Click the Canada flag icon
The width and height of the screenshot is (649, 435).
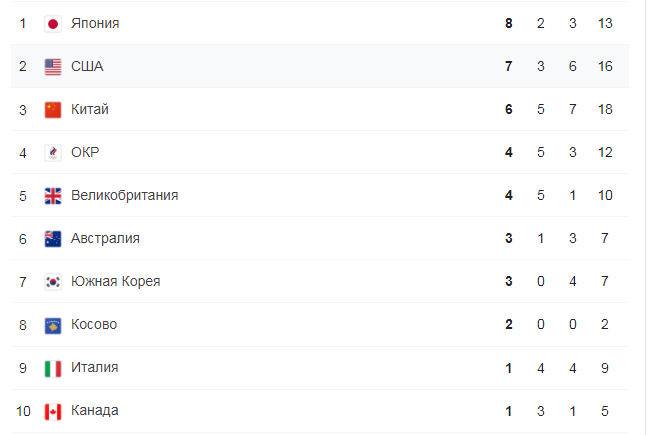(x=53, y=412)
